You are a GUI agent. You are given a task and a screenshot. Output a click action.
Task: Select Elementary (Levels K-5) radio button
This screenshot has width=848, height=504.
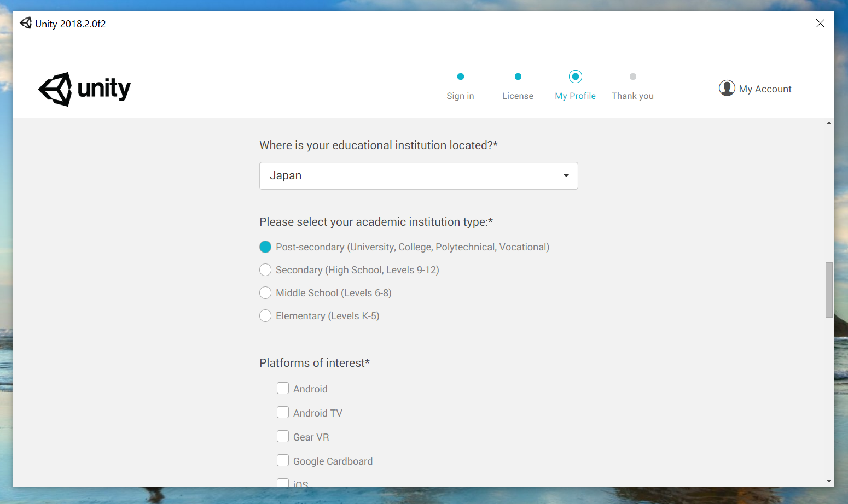tap(265, 316)
